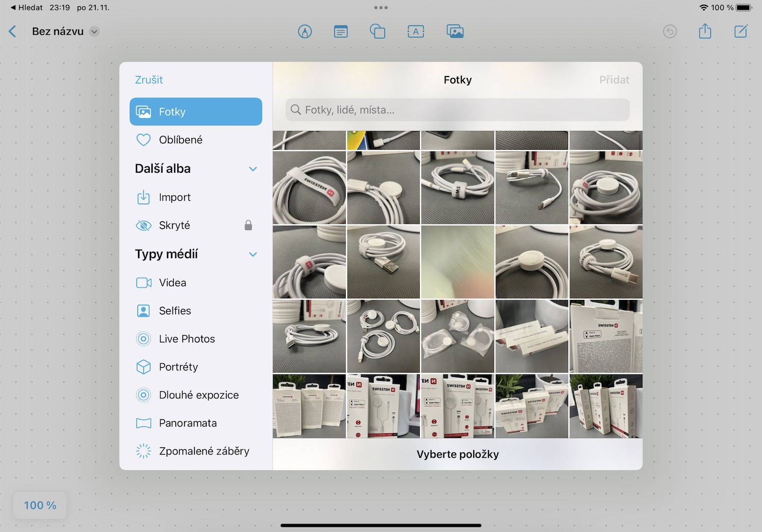The width and height of the screenshot is (762, 532).
Task: Click the Dlouhé expozice circle icon
Action: (x=143, y=395)
